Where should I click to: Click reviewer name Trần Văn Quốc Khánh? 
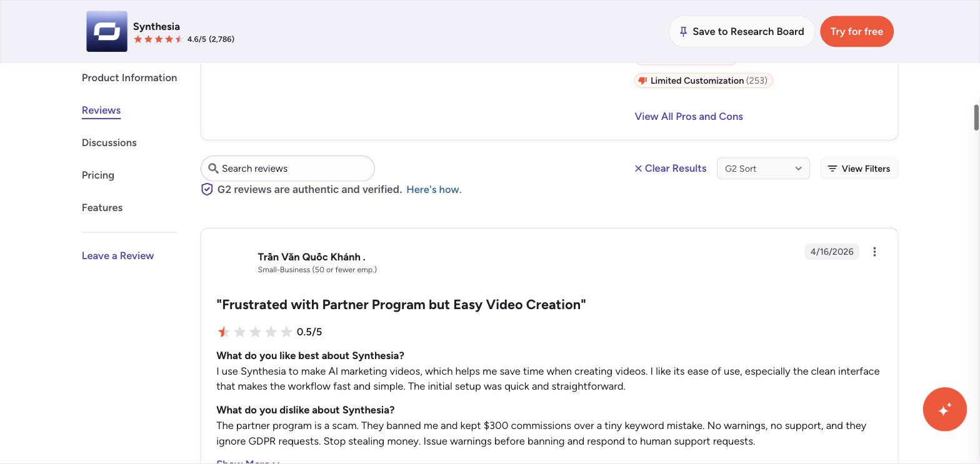[312, 257]
